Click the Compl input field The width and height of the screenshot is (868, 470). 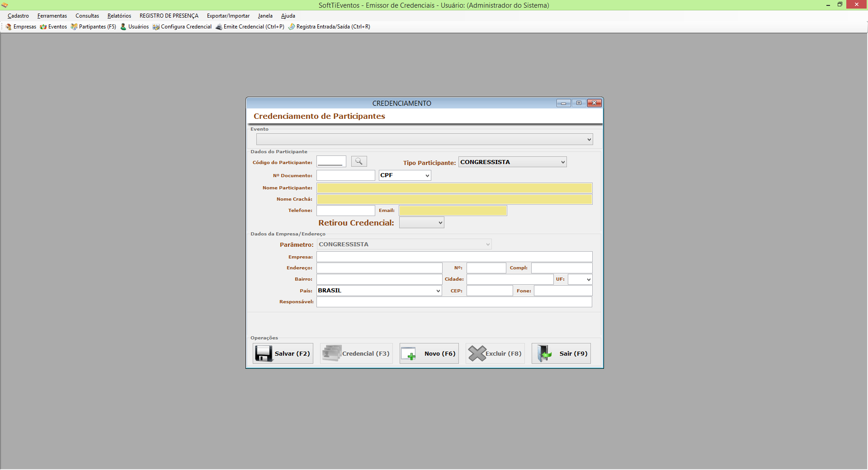coord(562,268)
